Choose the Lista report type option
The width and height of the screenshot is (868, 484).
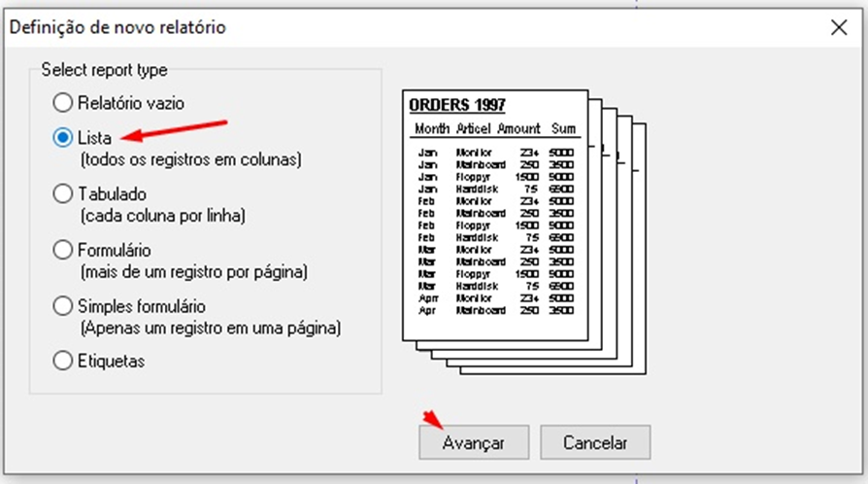(x=63, y=139)
